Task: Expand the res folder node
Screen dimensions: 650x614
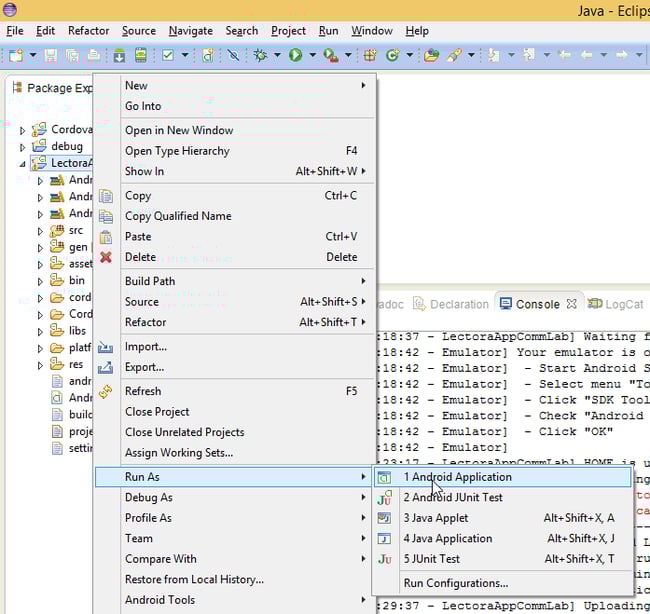Action: tap(40, 365)
